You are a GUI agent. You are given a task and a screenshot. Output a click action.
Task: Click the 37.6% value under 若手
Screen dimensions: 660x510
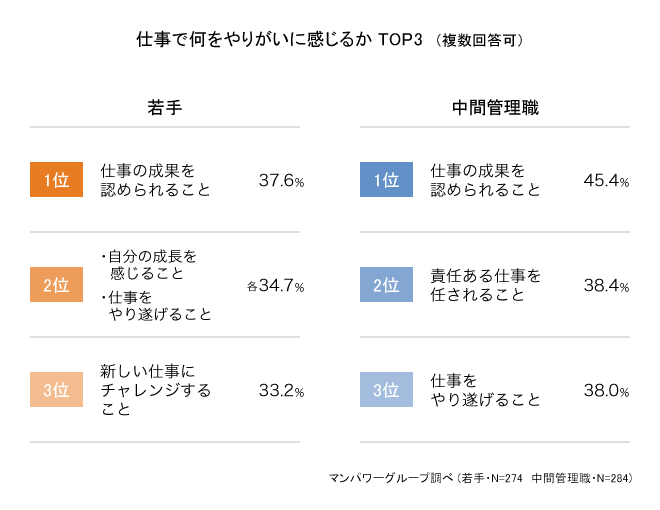pyautogui.click(x=281, y=181)
